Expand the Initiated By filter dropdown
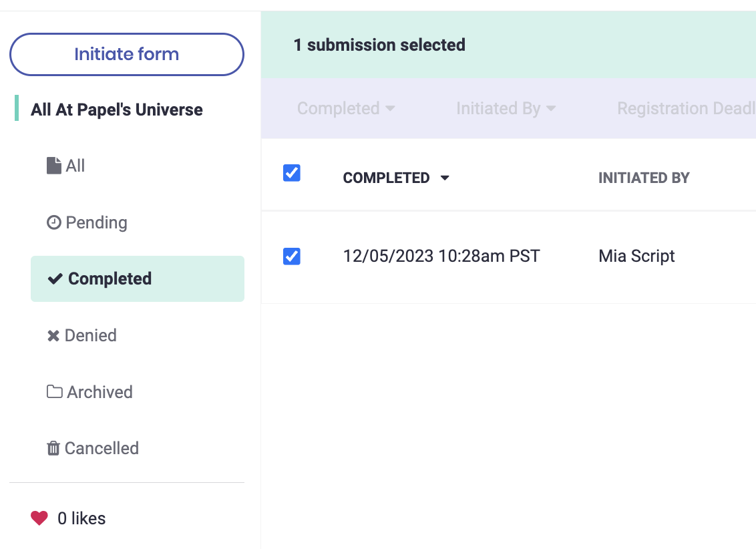 [506, 108]
